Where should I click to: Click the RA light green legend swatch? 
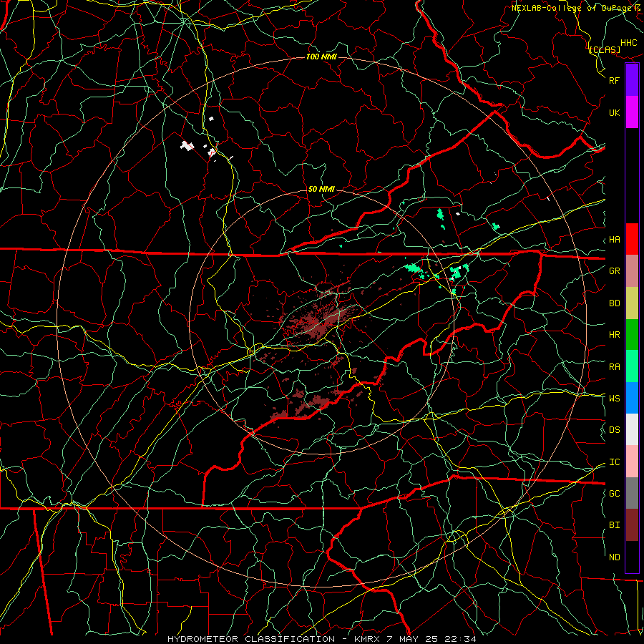click(632, 366)
